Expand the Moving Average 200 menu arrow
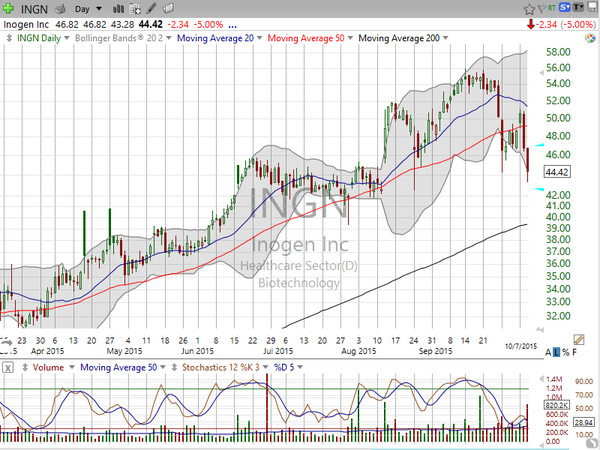Image resolution: width=600 pixels, height=450 pixels. click(x=445, y=38)
